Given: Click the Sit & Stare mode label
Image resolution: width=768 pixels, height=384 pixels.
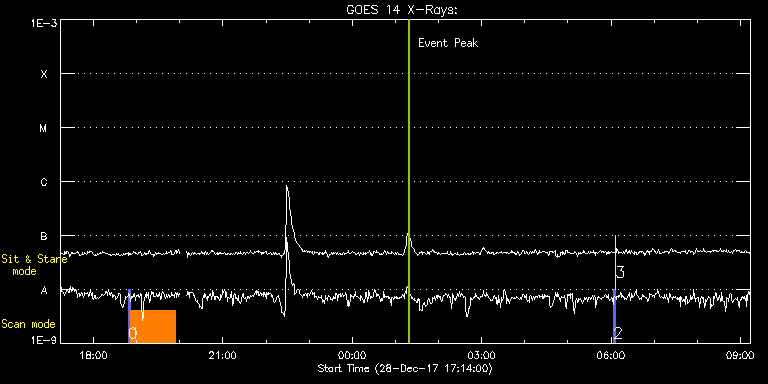Looking at the screenshot, I should coord(34,264).
